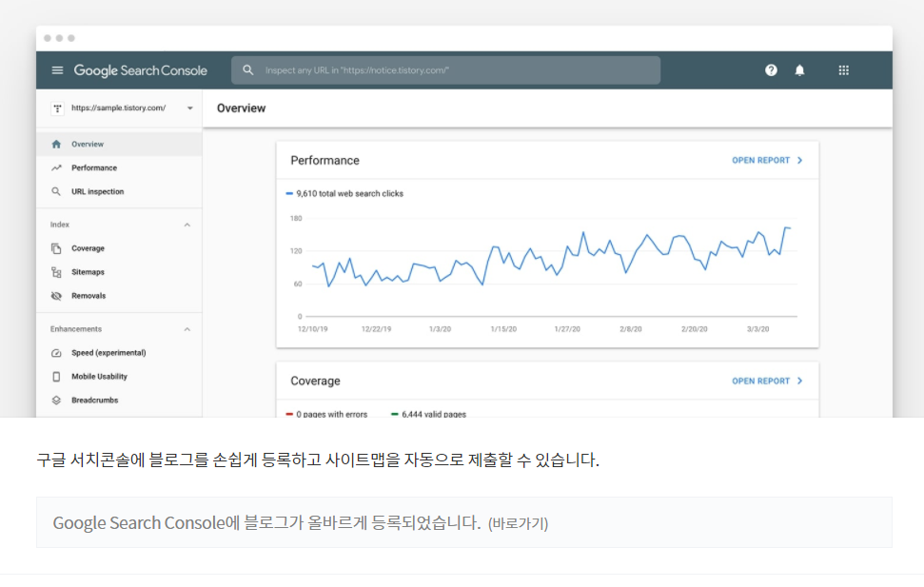Click the chevron next to Performance OPEN REPORT
Screen dimensions: 924x587
(799, 160)
